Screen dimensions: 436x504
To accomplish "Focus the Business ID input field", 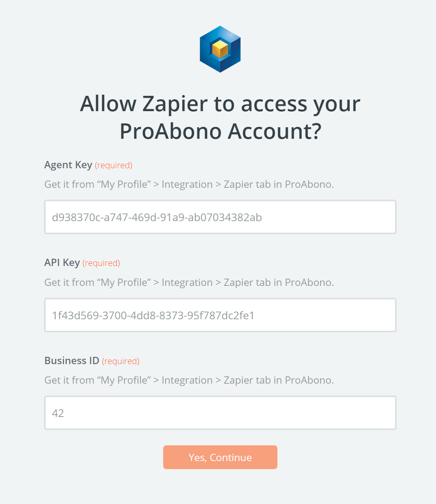I will click(220, 413).
